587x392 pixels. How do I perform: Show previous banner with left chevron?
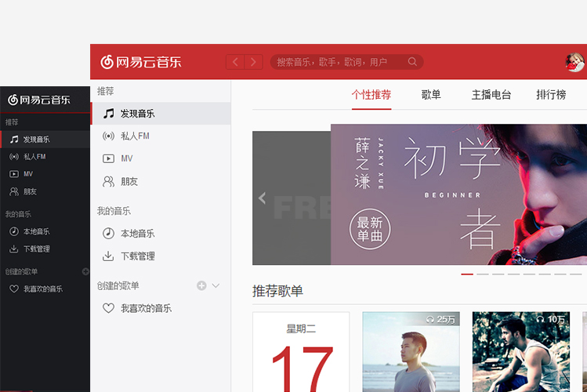point(262,198)
